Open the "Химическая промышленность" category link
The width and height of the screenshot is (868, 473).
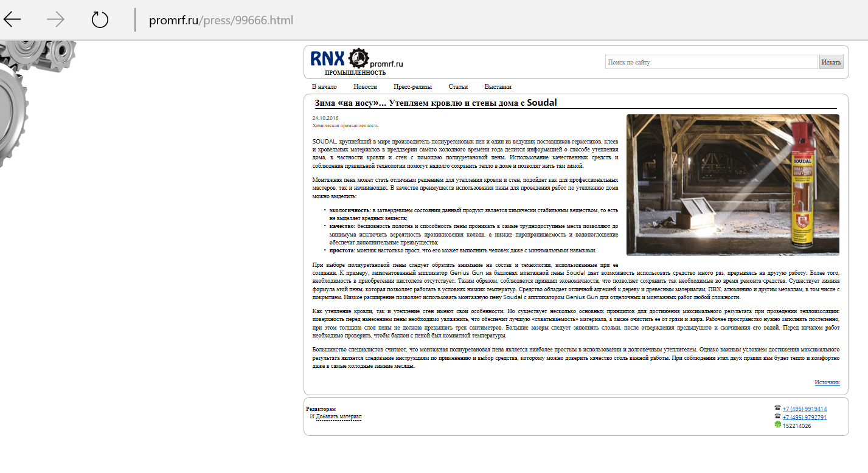[x=345, y=125]
